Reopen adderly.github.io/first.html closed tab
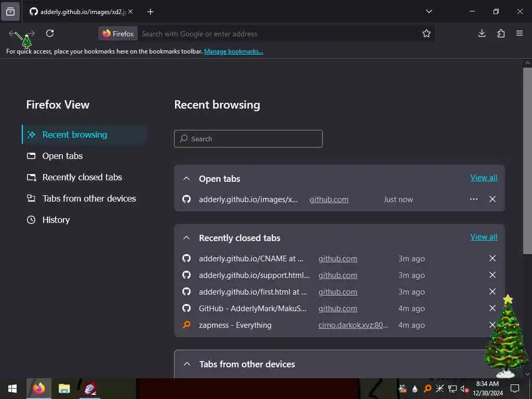This screenshot has height=399, width=532. [253, 292]
